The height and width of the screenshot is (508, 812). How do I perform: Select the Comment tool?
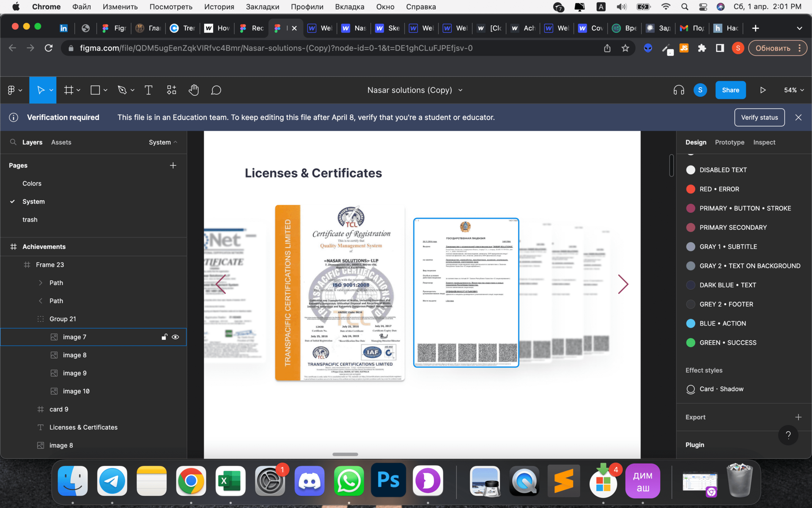tap(216, 90)
